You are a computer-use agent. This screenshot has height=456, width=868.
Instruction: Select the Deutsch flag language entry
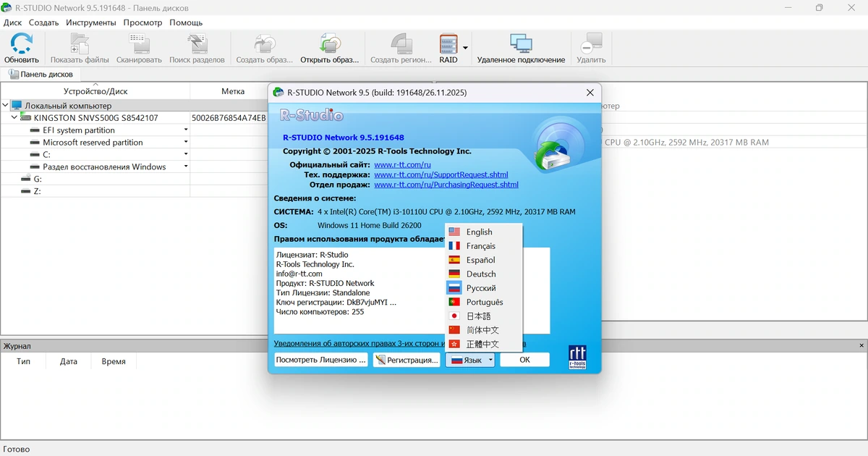pyautogui.click(x=483, y=274)
